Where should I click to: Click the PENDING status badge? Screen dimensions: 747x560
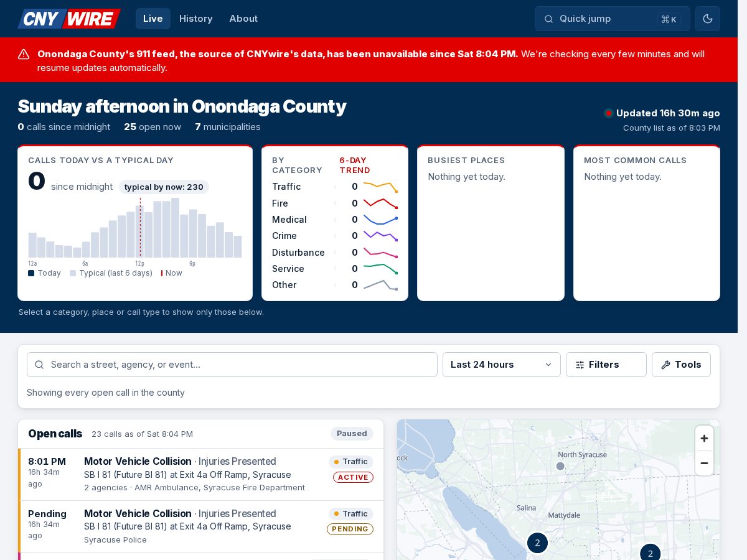[350, 529]
